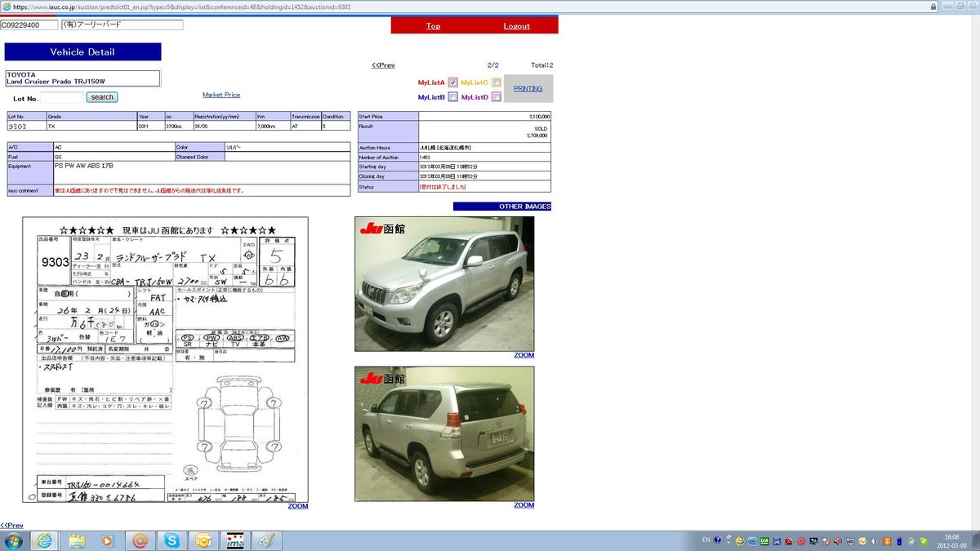
Task: Open the Market Price link
Action: tap(221, 96)
